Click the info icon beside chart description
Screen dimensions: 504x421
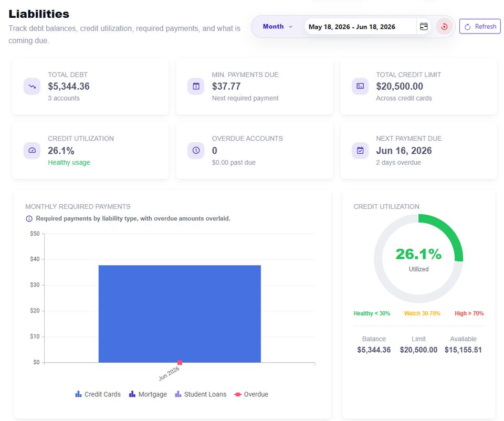(x=29, y=219)
